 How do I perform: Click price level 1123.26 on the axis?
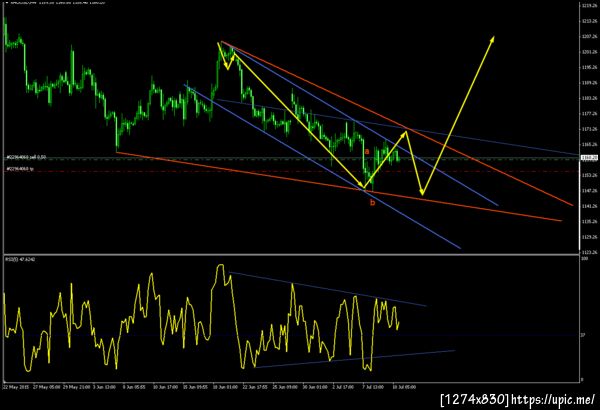coord(590,252)
